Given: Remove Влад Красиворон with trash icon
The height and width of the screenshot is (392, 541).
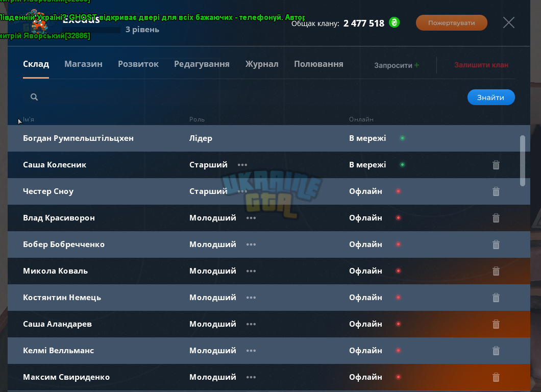Looking at the screenshot, I should click(496, 218).
